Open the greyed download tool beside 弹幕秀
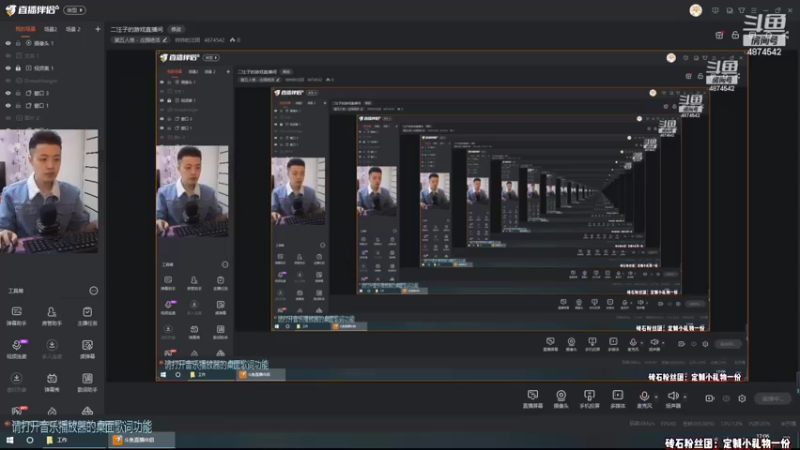The image size is (800, 450). point(16,382)
